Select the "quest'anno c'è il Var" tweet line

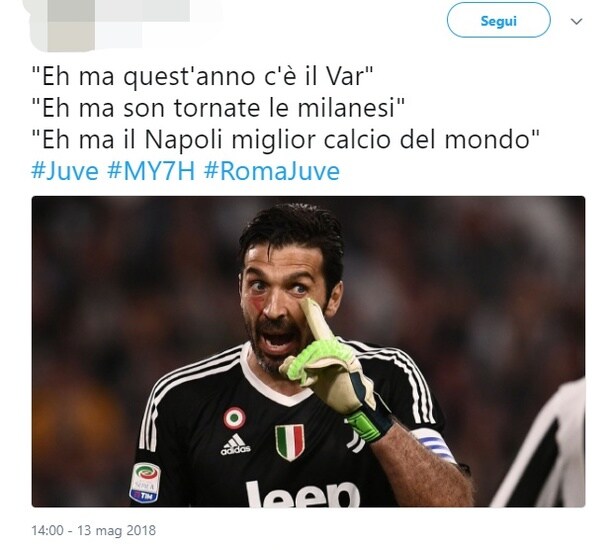pyautogui.click(x=202, y=75)
